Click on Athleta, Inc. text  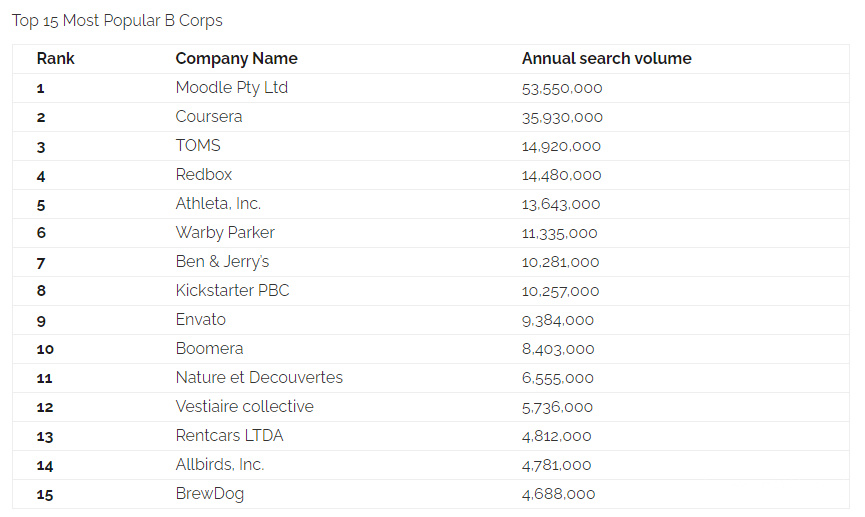click(x=218, y=204)
